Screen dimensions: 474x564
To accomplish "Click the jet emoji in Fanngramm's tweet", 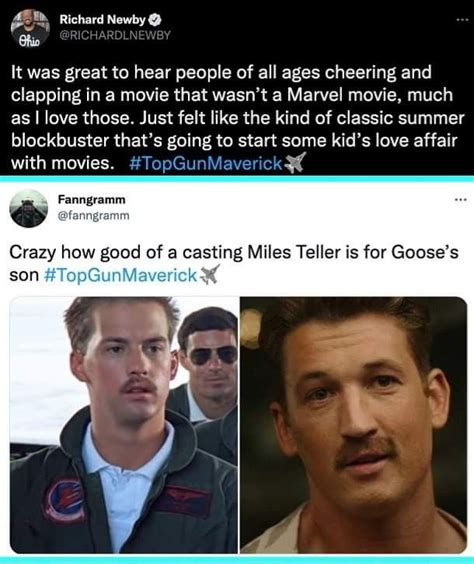I will pos(209,275).
